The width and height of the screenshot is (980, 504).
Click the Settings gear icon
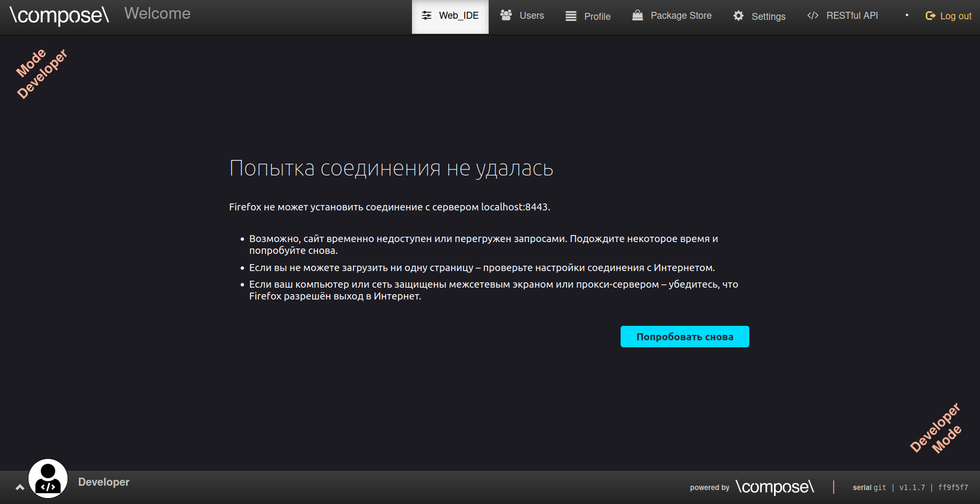739,16
